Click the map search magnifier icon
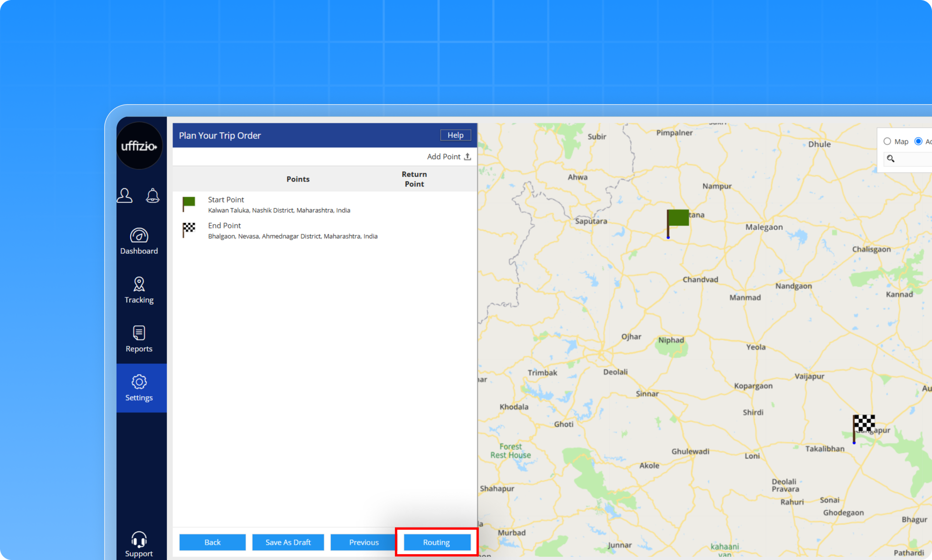 click(891, 158)
